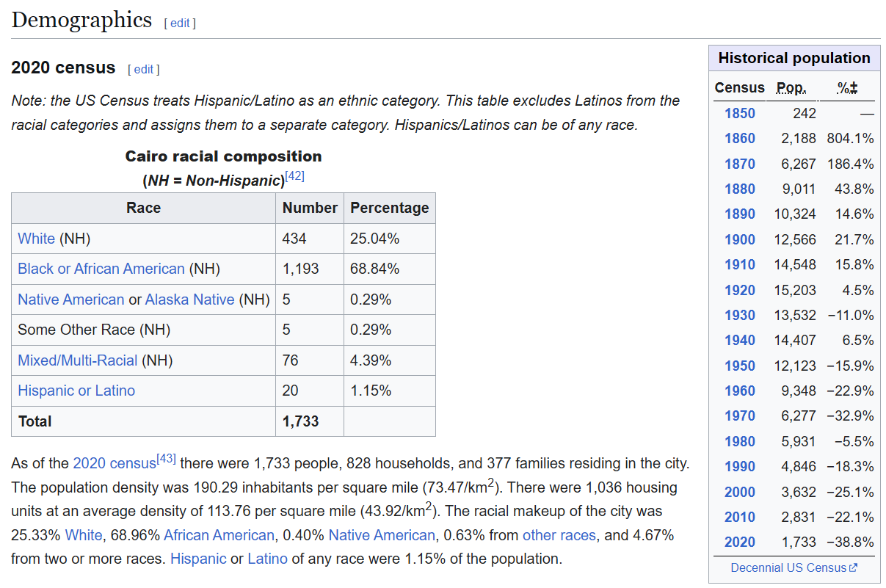The image size is (886, 588).
Task: Click the Pop. column header abbreviation
Action: pos(791,87)
